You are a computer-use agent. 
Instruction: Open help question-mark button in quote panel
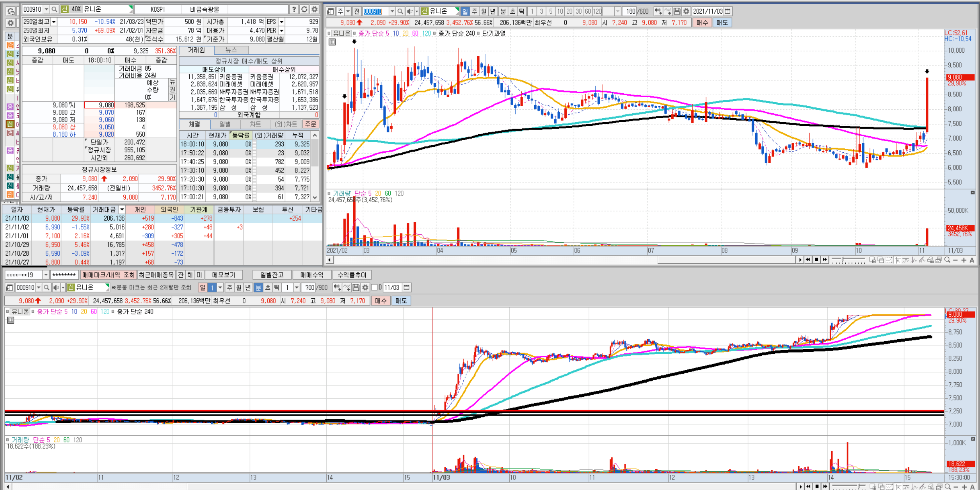click(x=294, y=9)
